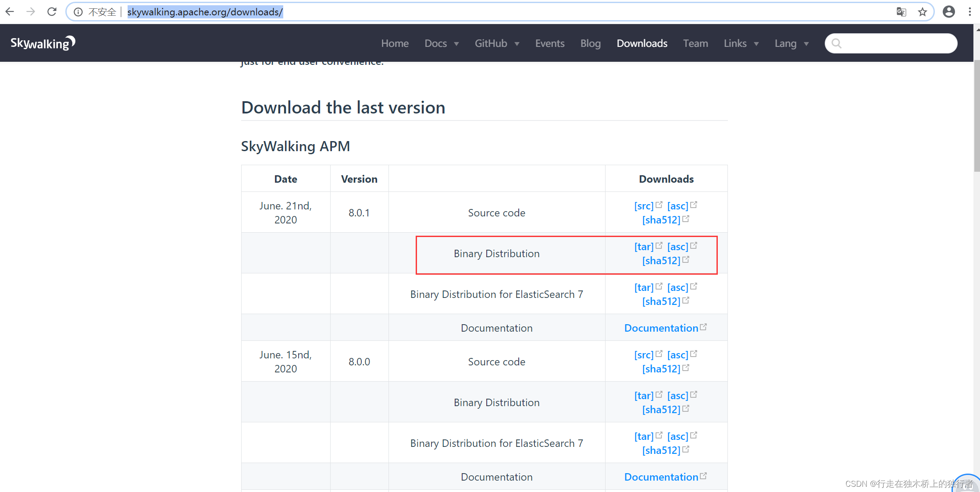Reload the page with refresh icon
Image resolution: width=980 pixels, height=492 pixels.
click(x=52, y=12)
